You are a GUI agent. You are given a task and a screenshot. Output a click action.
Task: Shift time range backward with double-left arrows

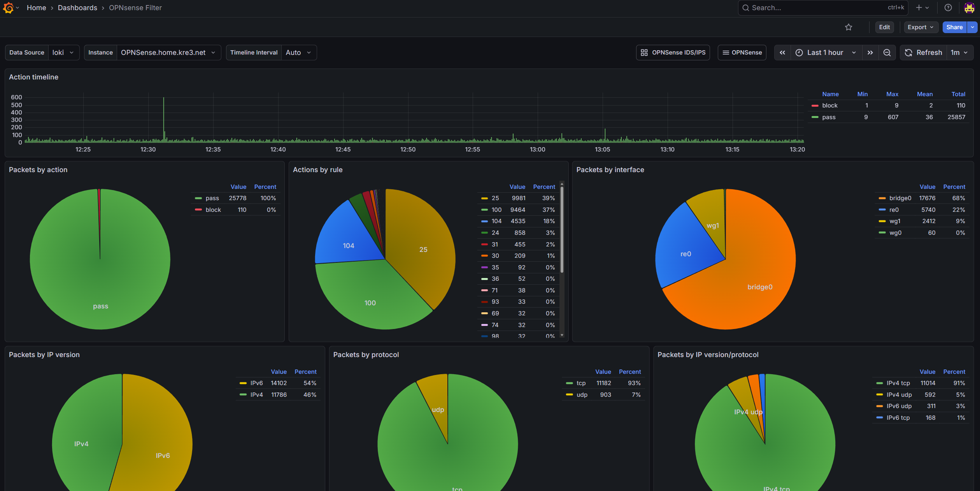click(782, 53)
